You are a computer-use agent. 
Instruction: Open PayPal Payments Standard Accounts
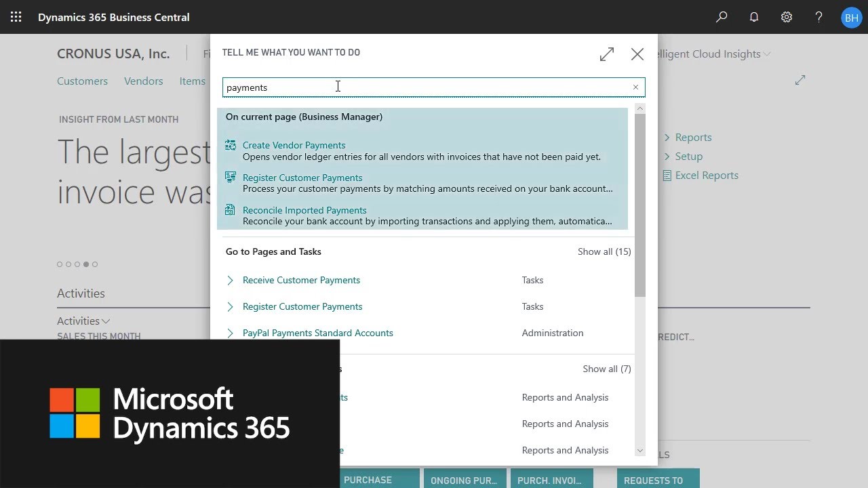pyautogui.click(x=317, y=333)
